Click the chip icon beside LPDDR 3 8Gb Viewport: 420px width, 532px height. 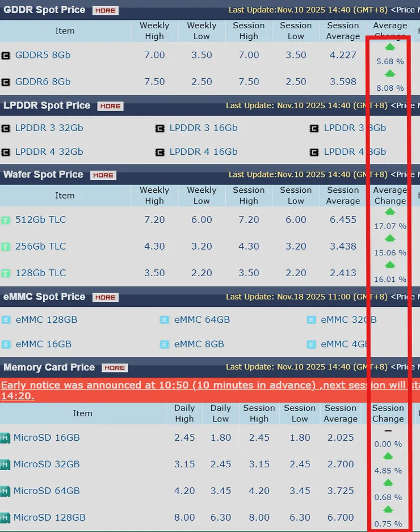[x=314, y=128]
